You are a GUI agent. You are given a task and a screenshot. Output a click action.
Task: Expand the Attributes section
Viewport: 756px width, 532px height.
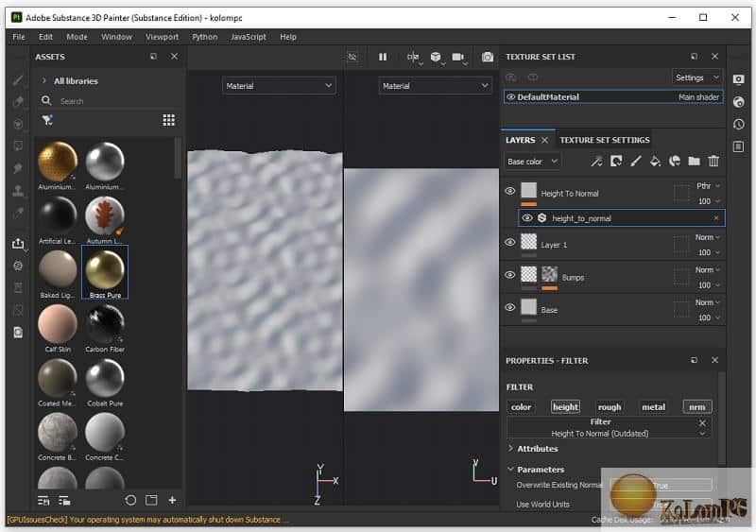510,449
